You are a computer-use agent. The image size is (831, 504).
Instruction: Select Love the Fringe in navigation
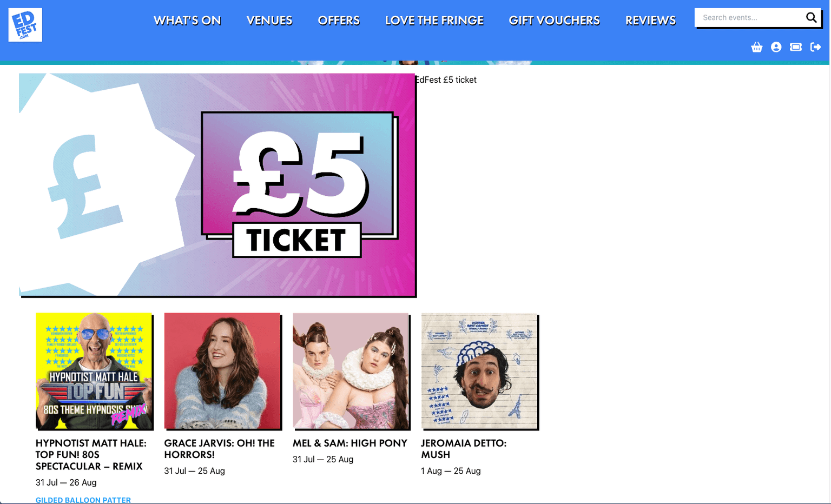(434, 21)
